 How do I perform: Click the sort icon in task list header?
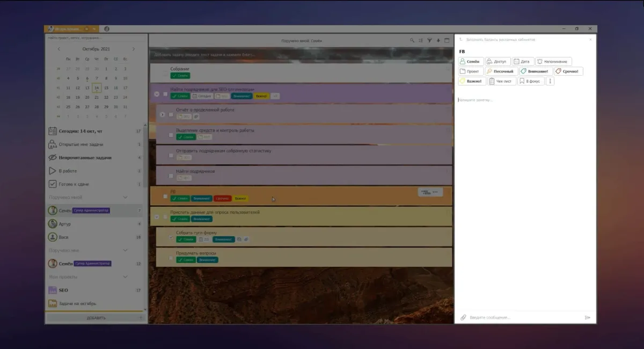point(421,40)
